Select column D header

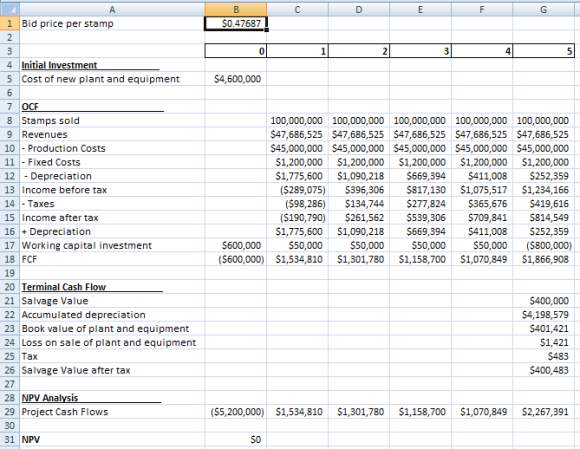coord(358,10)
